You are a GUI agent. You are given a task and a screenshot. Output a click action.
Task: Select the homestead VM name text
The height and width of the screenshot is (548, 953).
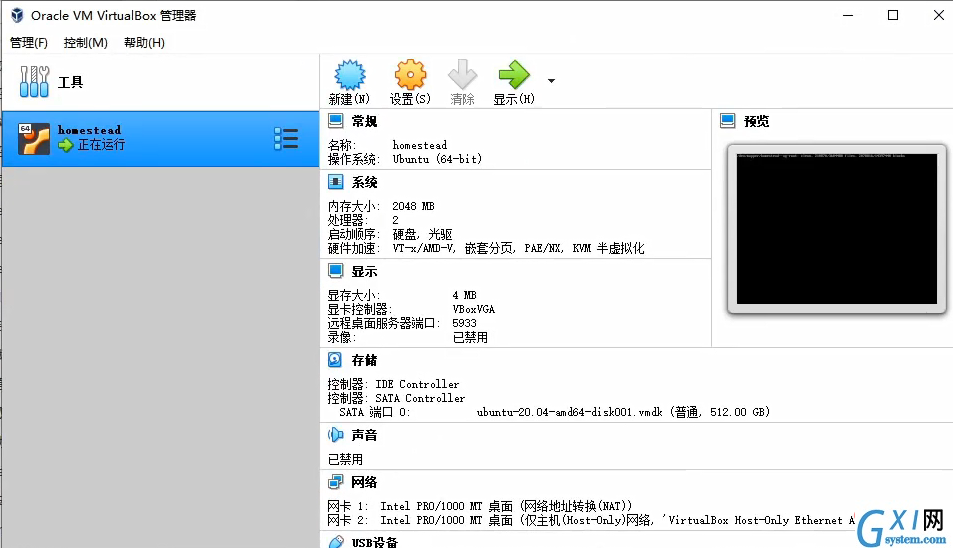click(89, 130)
